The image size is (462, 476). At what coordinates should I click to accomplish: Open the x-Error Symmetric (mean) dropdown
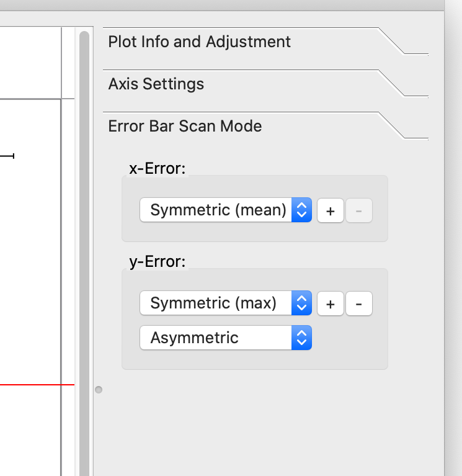(218, 210)
